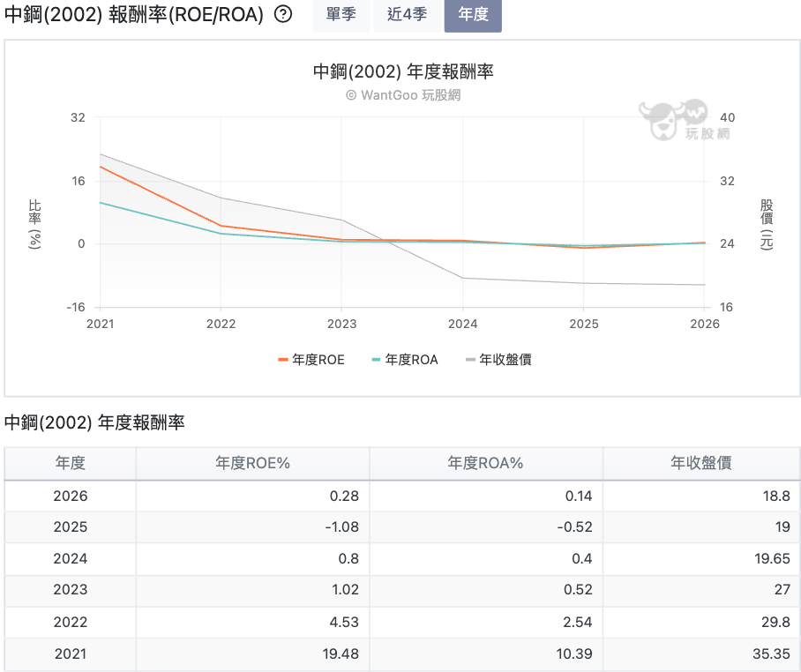Viewport: 801px width, 672px height.
Task: Click ROA value 0.14
Action: 579,496
